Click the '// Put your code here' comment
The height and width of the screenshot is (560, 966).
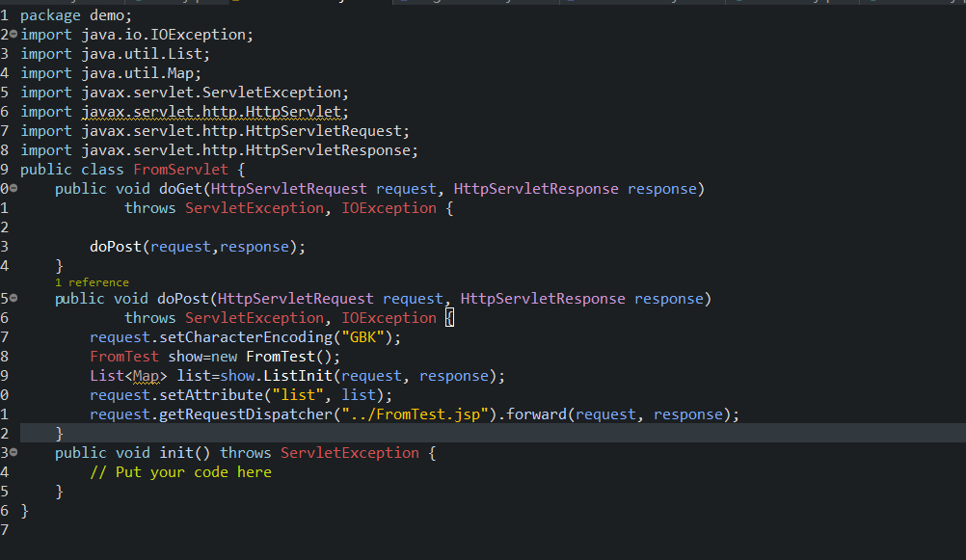point(180,472)
